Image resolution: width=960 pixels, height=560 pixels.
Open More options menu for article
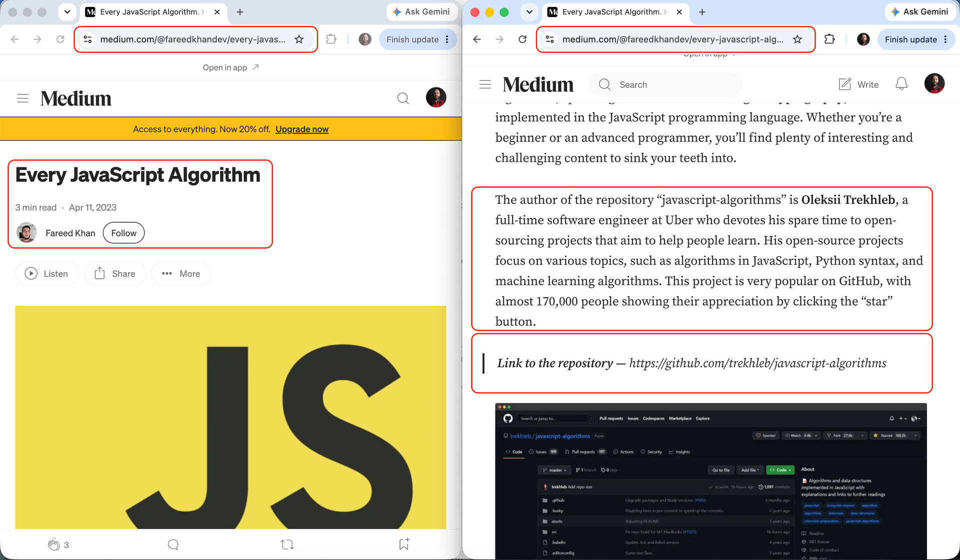(x=181, y=274)
